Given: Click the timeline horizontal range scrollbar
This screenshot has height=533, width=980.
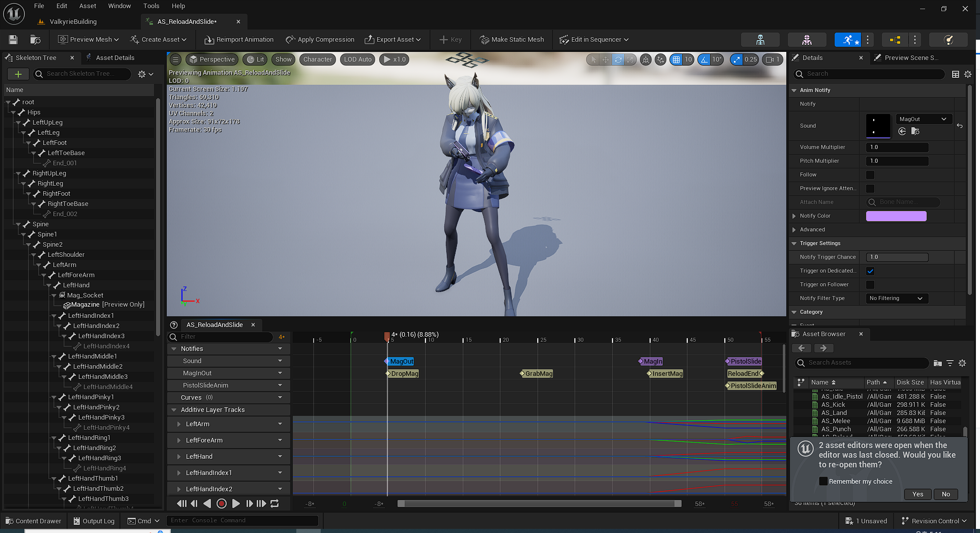Looking at the screenshot, I should (539, 504).
